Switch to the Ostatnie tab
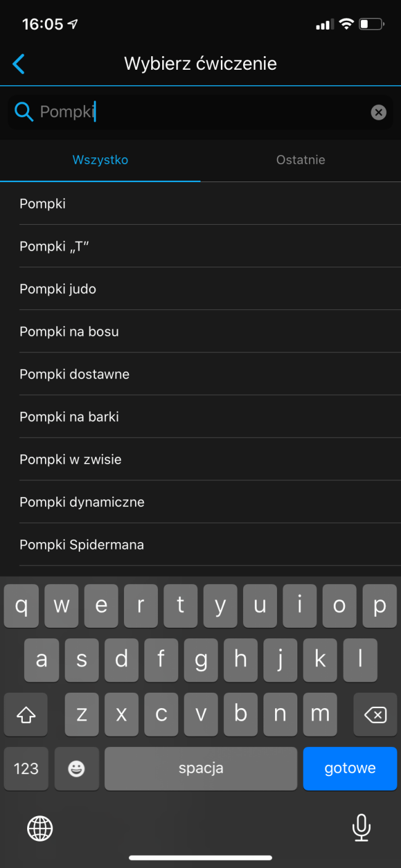The image size is (401, 868). 300,160
